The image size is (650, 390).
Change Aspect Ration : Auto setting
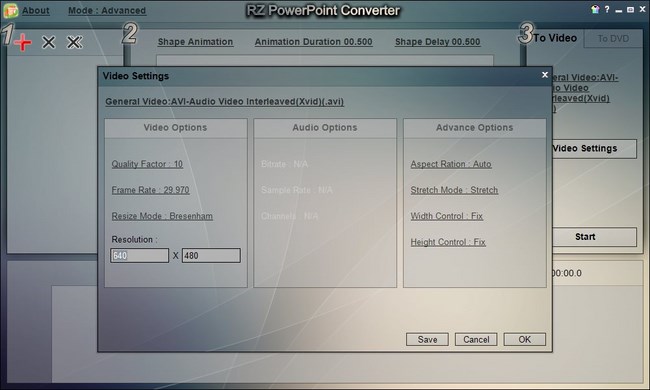[451, 164]
